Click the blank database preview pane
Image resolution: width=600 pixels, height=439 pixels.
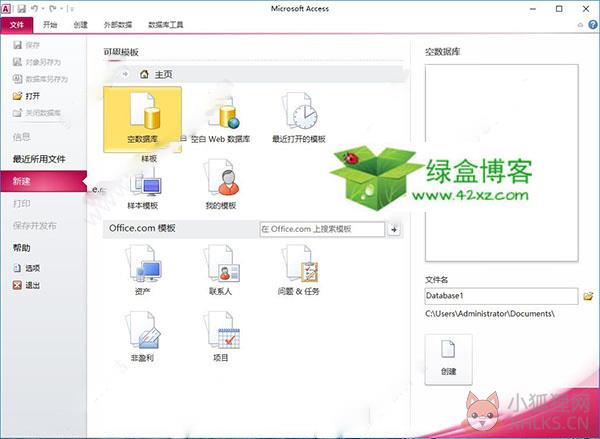coord(501,163)
